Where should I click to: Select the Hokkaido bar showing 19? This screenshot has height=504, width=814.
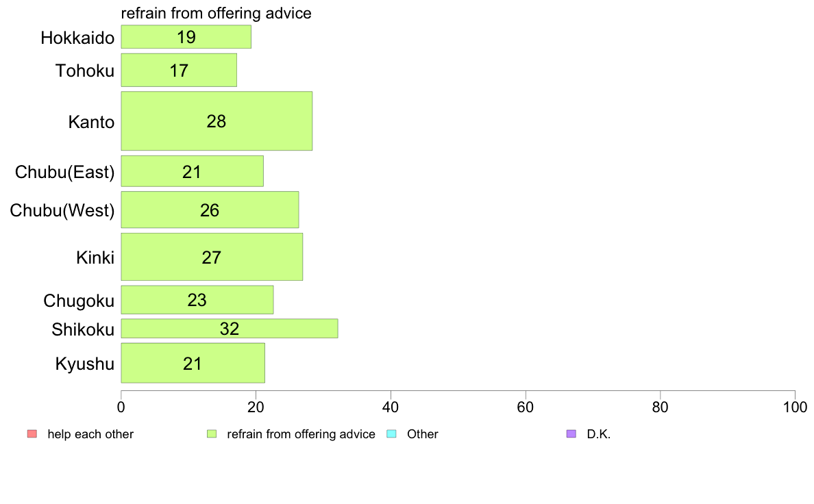[x=186, y=37]
